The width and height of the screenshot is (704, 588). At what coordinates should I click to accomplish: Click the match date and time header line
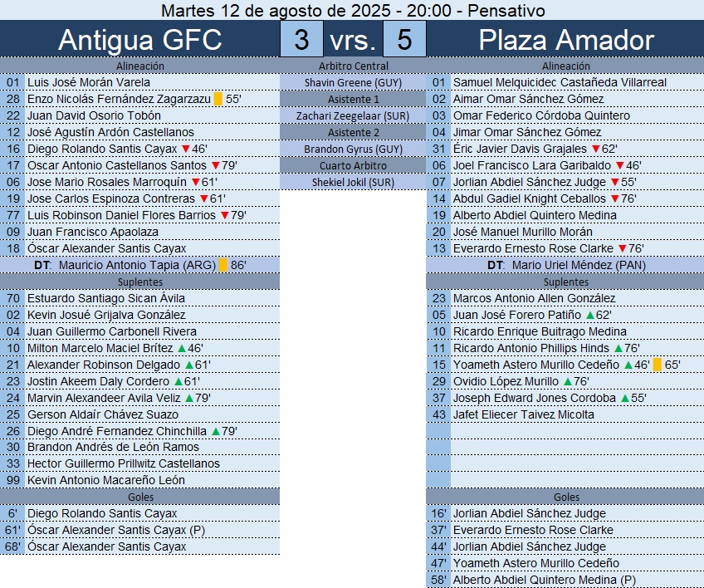point(352,10)
